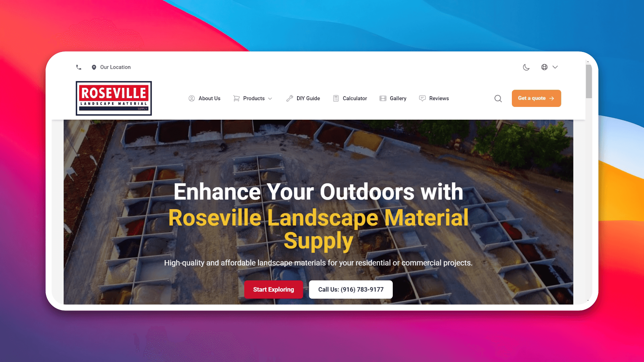
Task: Click the Gallery navigation icon
Action: (382, 98)
